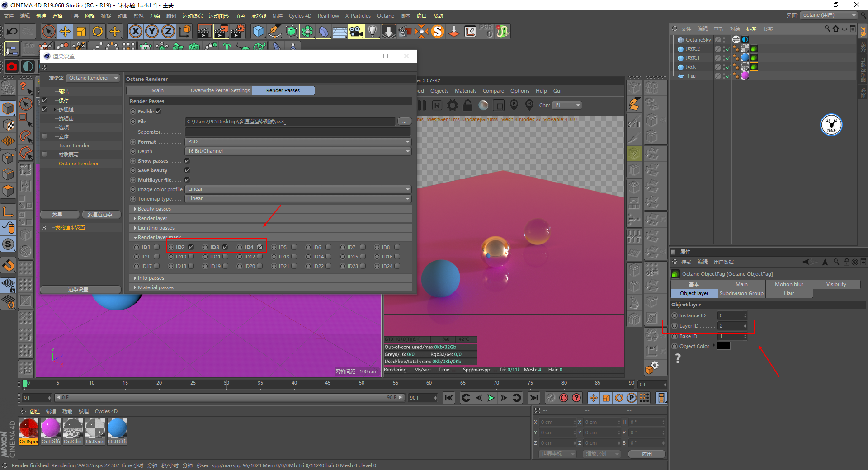This screenshot has width=868, height=470.
Task: Open the Format PSD dropdown
Action: [298, 142]
